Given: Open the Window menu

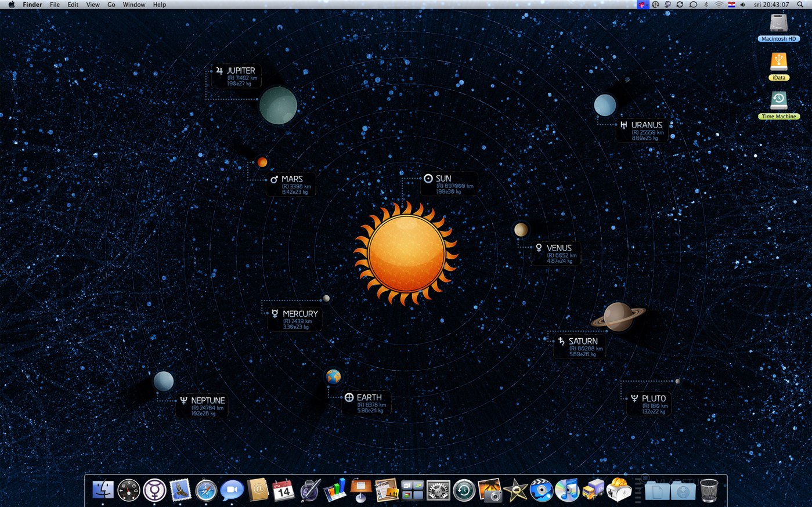Looking at the screenshot, I should [134, 5].
